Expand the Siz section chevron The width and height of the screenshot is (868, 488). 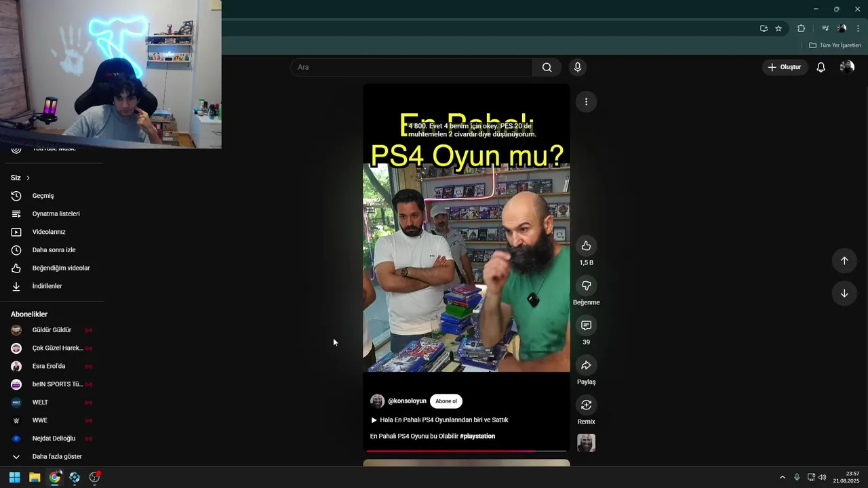coord(28,178)
